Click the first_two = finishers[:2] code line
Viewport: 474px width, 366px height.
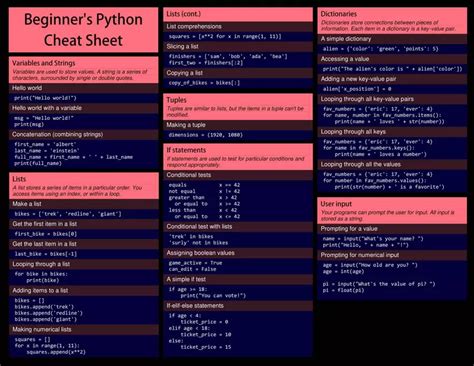pyautogui.click(x=206, y=63)
